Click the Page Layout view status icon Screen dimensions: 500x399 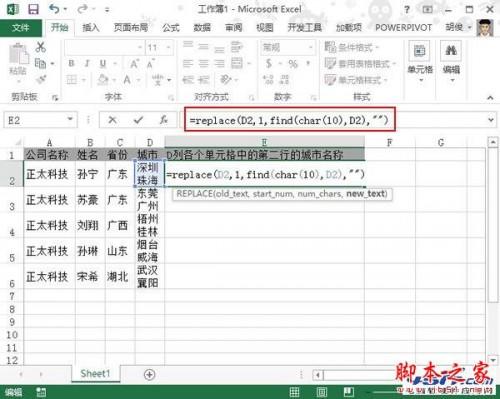[322, 392]
